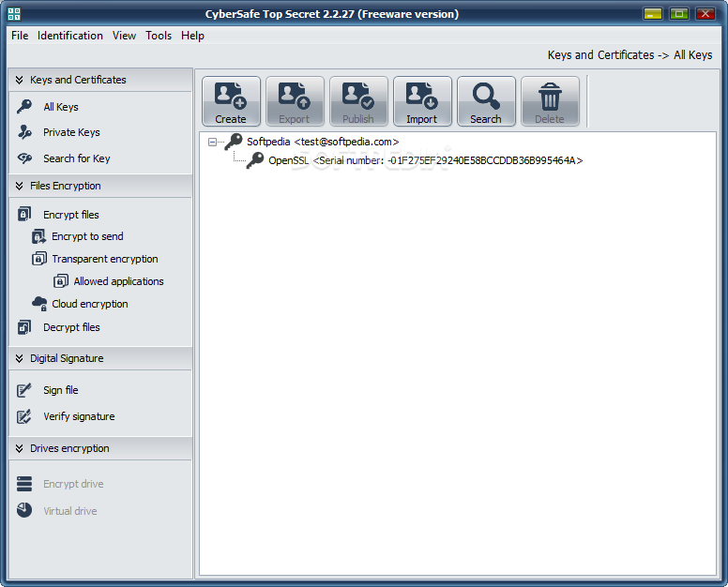
Task: Open the Help menu
Action: click(x=192, y=36)
